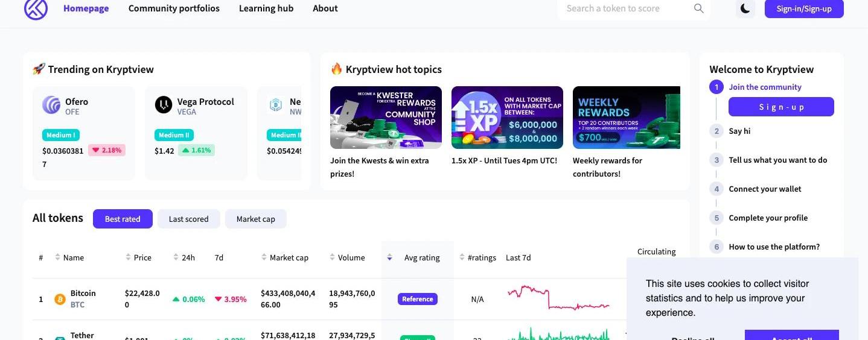Click the Kryptview logo icon
The image size is (868, 340).
click(36, 8)
